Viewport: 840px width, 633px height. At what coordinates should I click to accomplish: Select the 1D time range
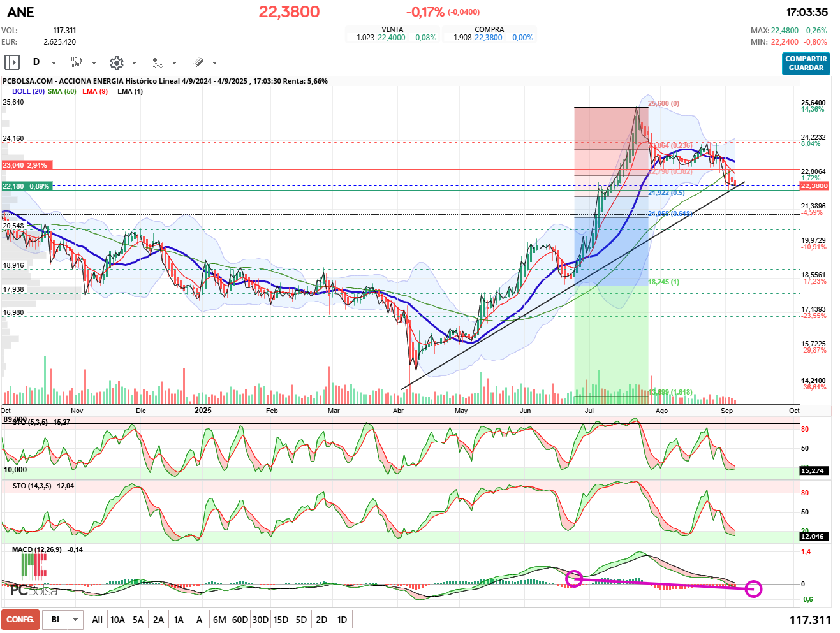pos(342,620)
